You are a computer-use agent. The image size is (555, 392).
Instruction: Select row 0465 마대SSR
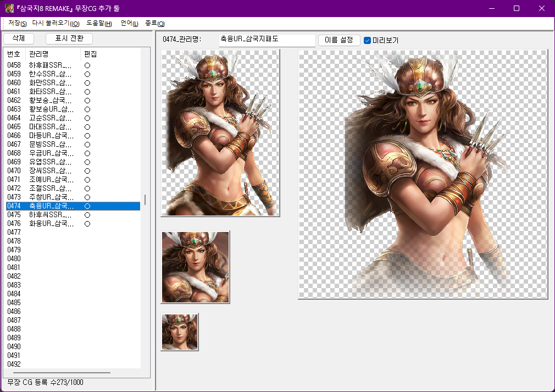(x=73, y=127)
